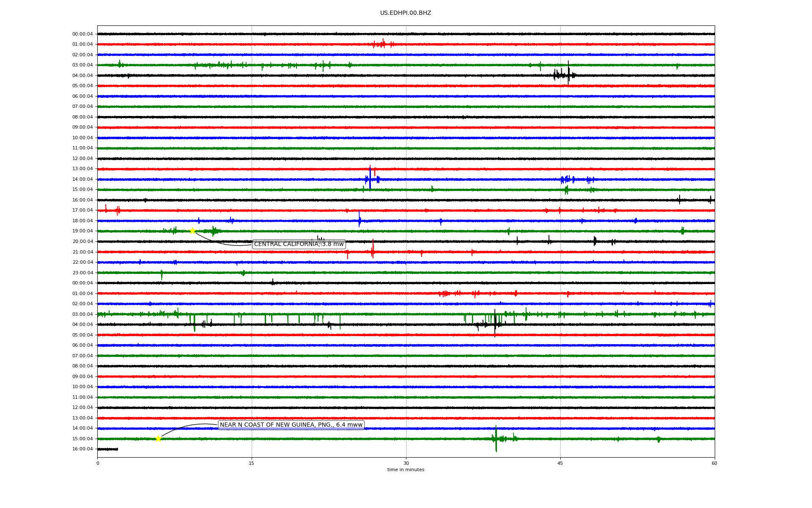
Task: Click the plot title US.EDHPI.00.BHZ
Action: pos(406,13)
